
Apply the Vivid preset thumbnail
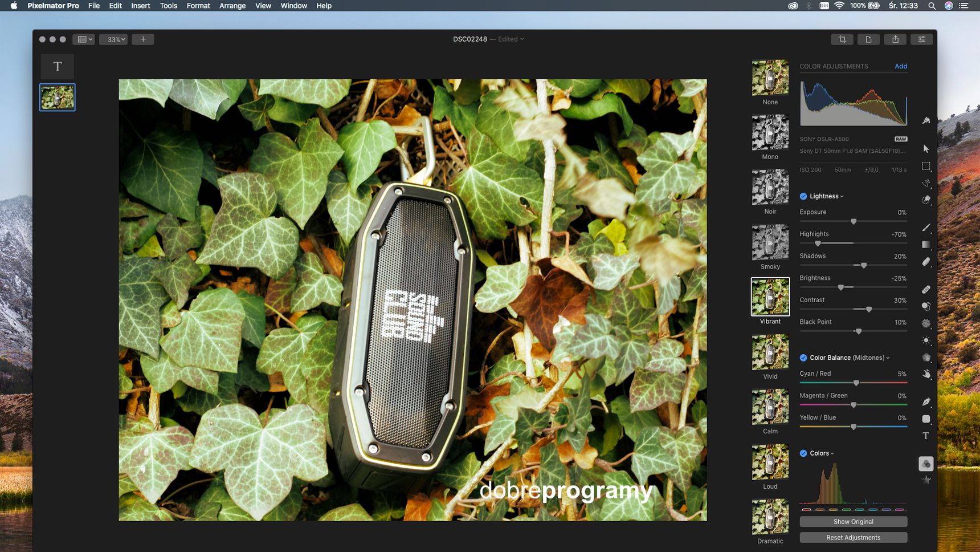(770, 352)
